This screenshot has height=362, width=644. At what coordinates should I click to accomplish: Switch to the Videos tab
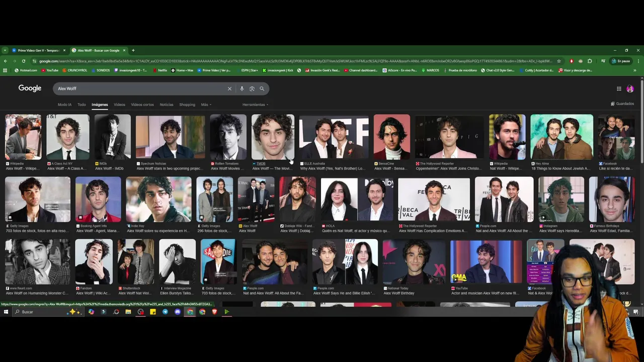(x=119, y=105)
